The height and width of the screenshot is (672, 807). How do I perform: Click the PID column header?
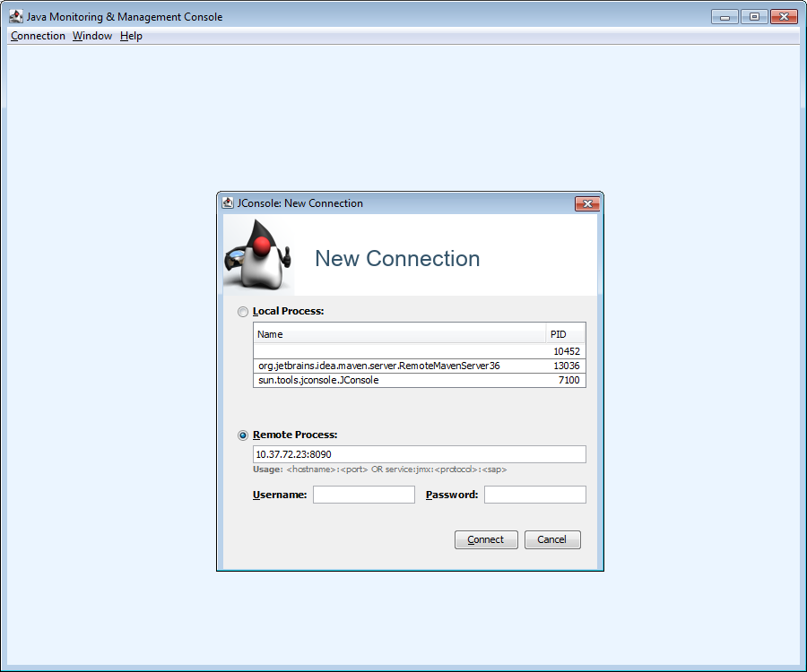[x=565, y=334]
